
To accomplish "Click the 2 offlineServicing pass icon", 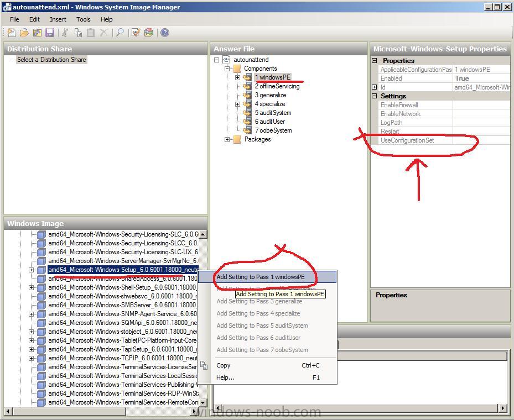I will 247,86.
